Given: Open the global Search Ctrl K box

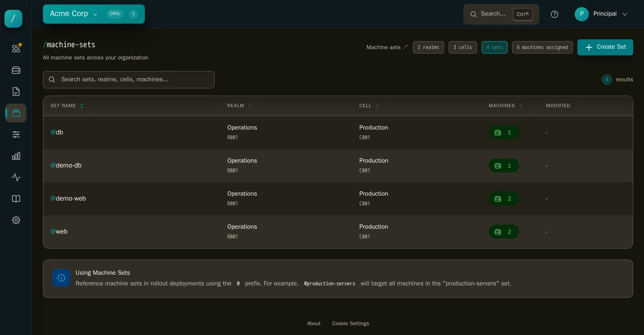Looking at the screenshot, I should coord(501,14).
